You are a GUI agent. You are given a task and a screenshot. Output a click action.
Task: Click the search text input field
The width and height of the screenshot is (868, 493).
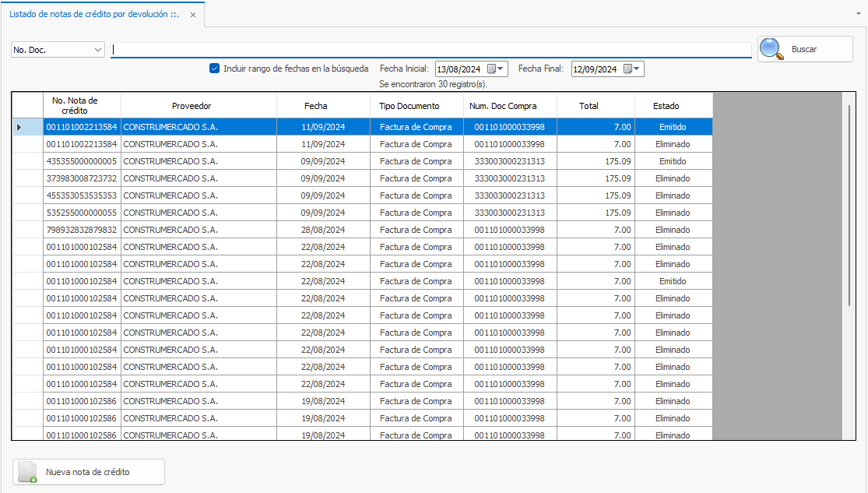coord(430,50)
